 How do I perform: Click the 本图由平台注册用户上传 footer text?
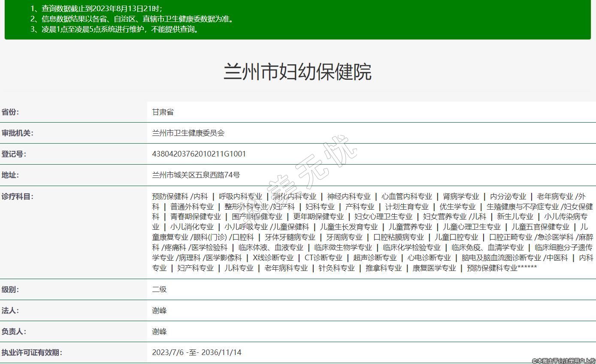(563, 361)
